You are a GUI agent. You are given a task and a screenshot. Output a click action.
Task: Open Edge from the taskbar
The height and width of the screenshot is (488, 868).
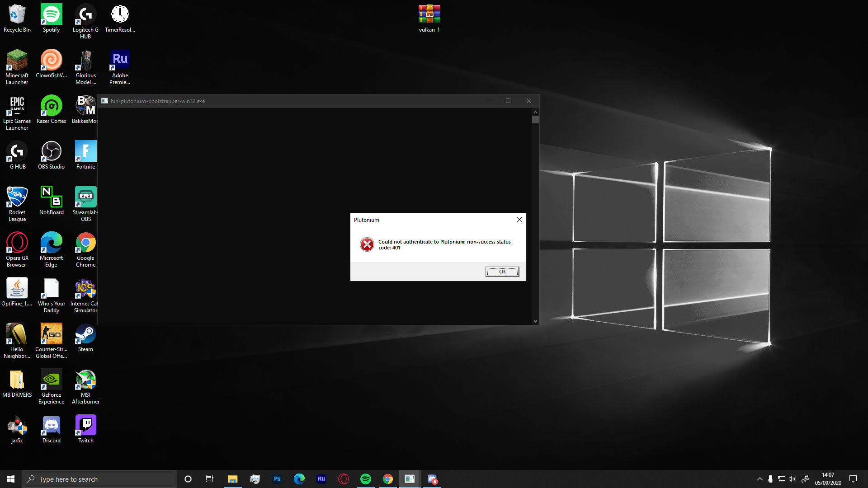point(299,479)
